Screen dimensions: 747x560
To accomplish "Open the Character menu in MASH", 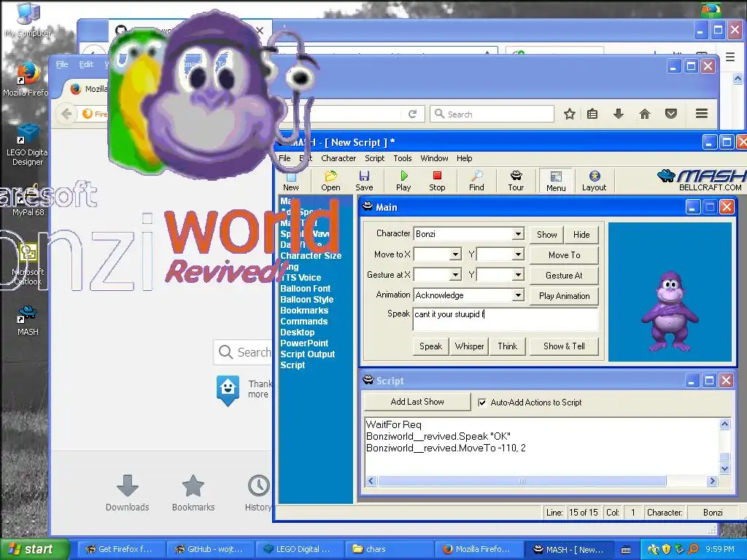I will (338, 158).
